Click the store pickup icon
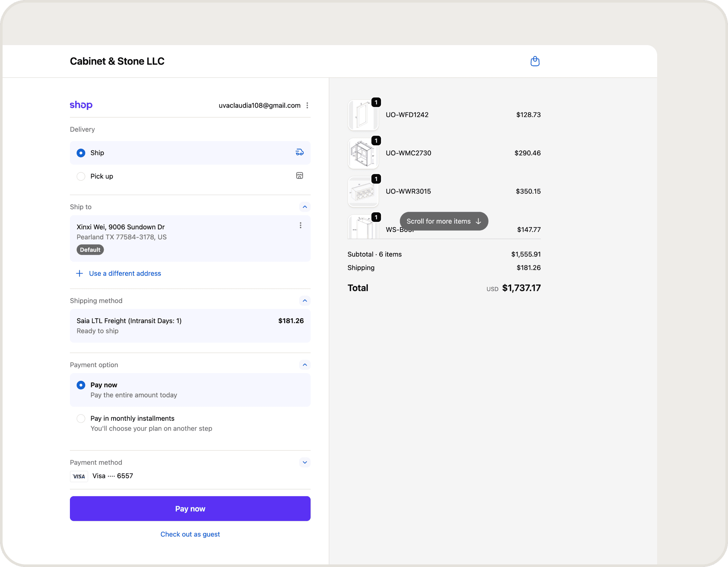Viewport: 728px width, 567px height. point(299,176)
